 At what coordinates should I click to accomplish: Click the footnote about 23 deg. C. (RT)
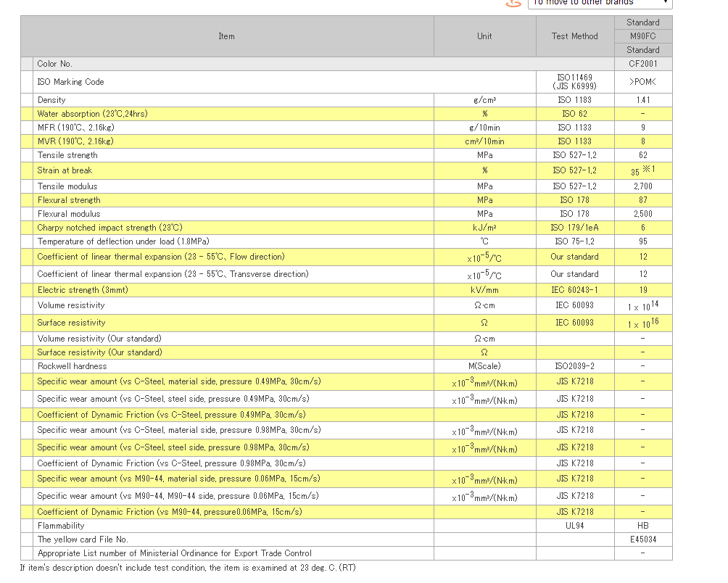(188, 568)
